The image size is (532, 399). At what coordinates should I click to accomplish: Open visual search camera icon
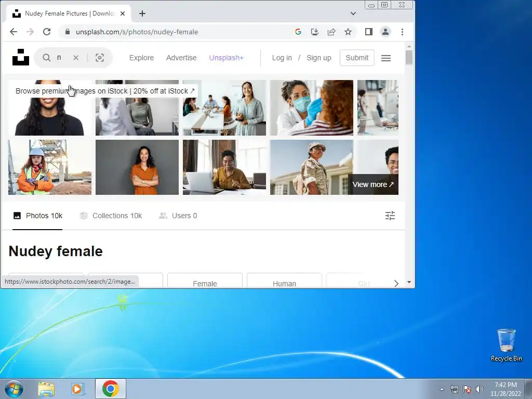click(99, 58)
